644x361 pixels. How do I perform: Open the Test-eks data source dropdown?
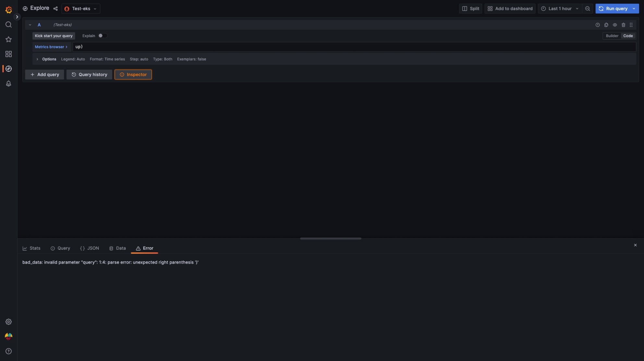click(x=80, y=8)
